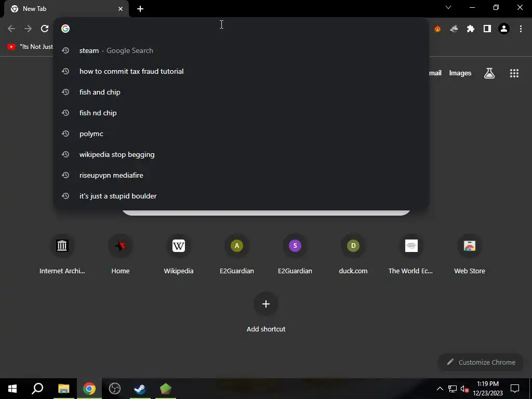
Task: Pick the "wikipedia stop begging" suggestion
Action: point(241,154)
